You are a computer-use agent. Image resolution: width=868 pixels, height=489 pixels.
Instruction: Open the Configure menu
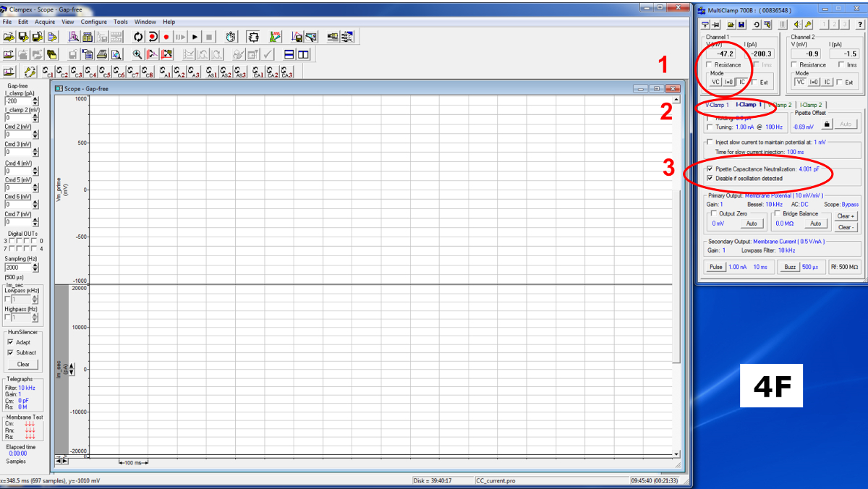point(93,22)
